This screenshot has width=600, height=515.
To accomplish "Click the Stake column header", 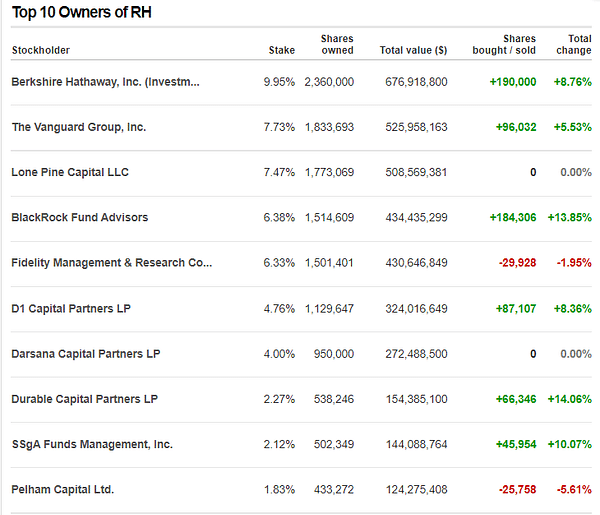I will [282, 50].
